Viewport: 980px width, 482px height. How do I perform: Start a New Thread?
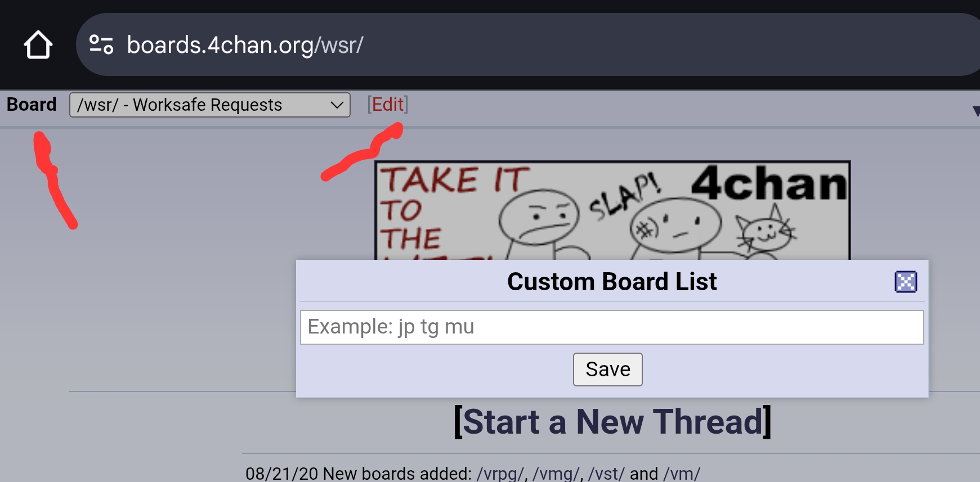pyautogui.click(x=612, y=422)
